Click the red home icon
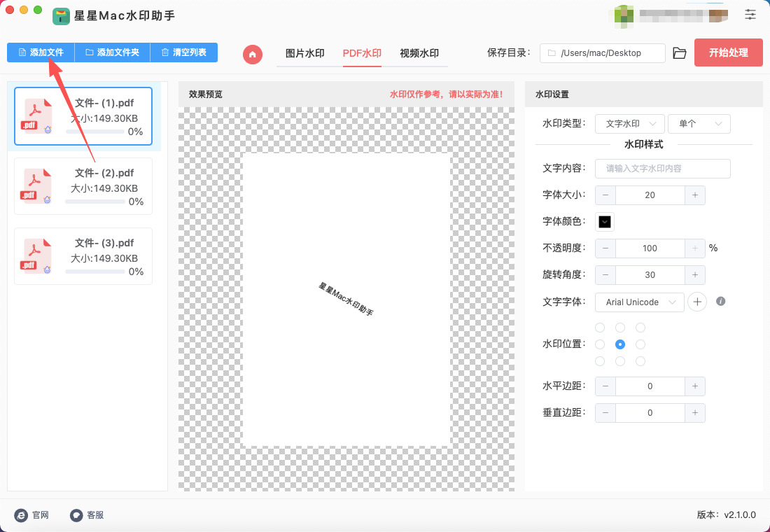 click(x=253, y=54)
